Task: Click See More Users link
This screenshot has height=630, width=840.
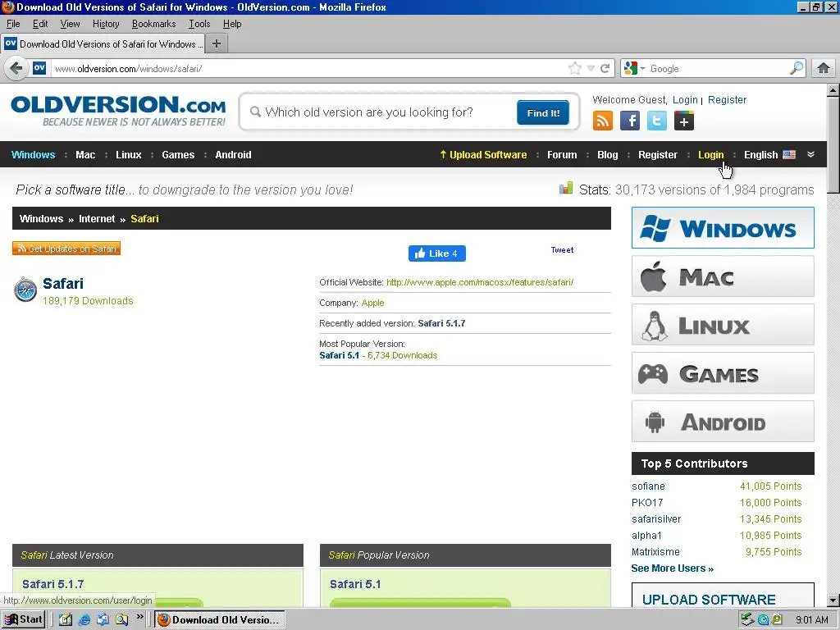Action: pyautogui.click(x=673, y=568)
